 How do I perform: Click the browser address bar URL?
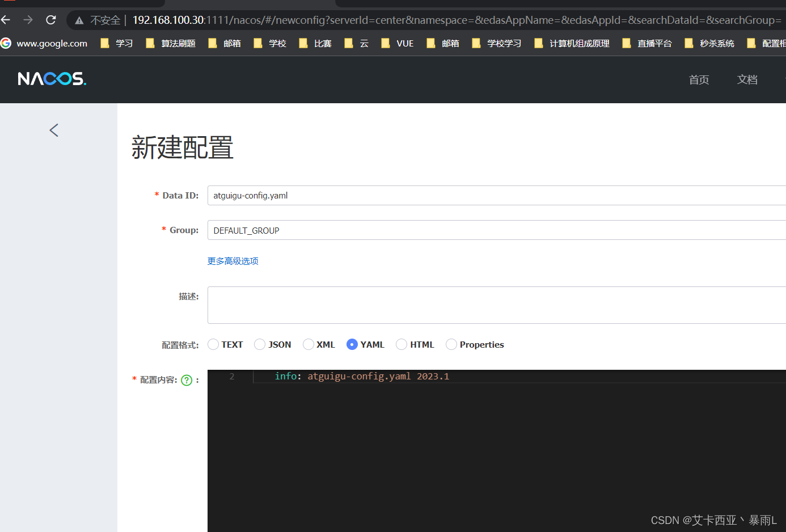tap(457, 20)
